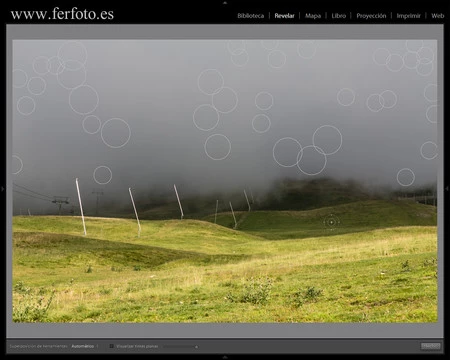
Task: Adjust the Visualizar tintas planas threshold slider
Action: click(x=181, y=347)
